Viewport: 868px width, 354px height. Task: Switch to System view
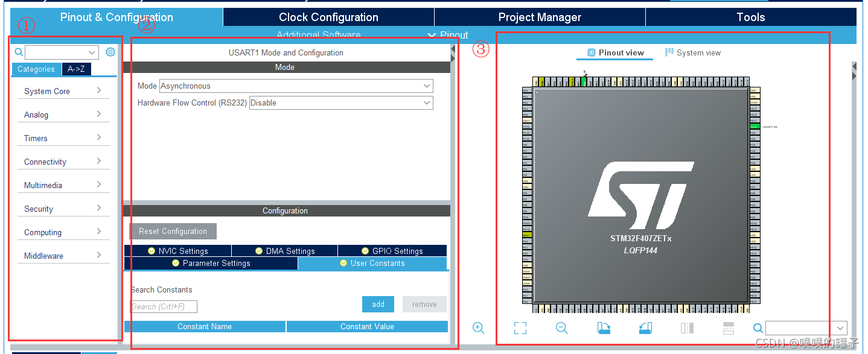tap(693, 52)
